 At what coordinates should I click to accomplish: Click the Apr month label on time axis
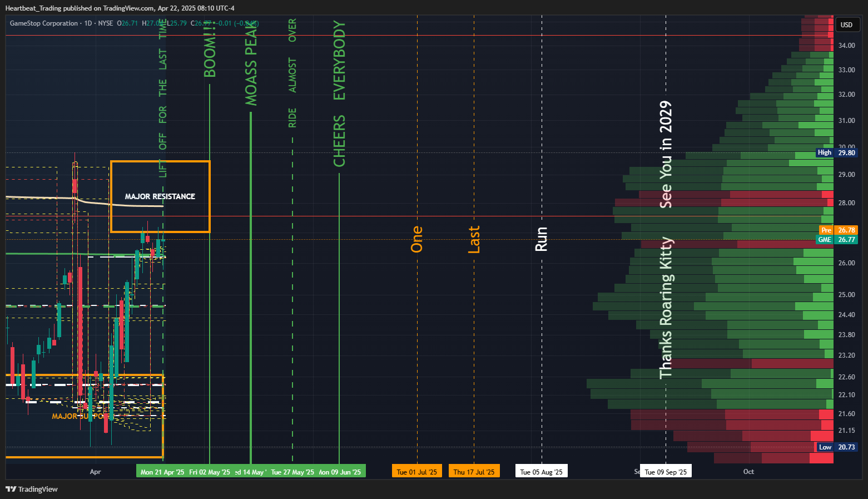[x=96, y=472]
